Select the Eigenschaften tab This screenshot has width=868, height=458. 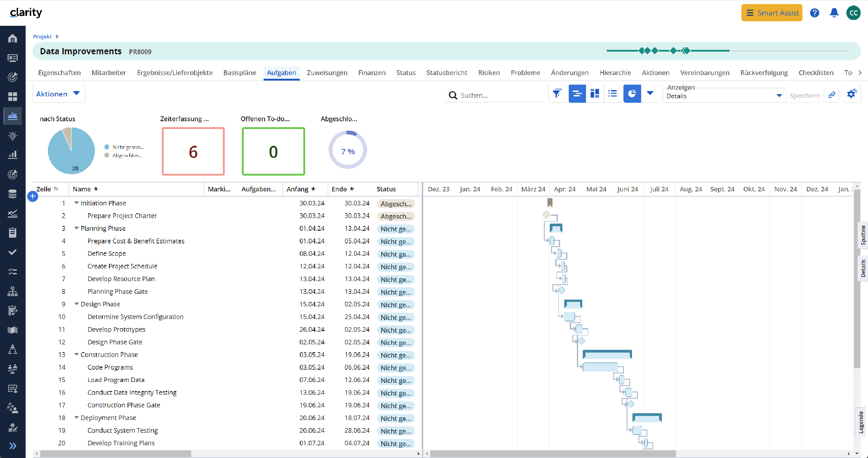pyautogui.click(x=59, y=73)
